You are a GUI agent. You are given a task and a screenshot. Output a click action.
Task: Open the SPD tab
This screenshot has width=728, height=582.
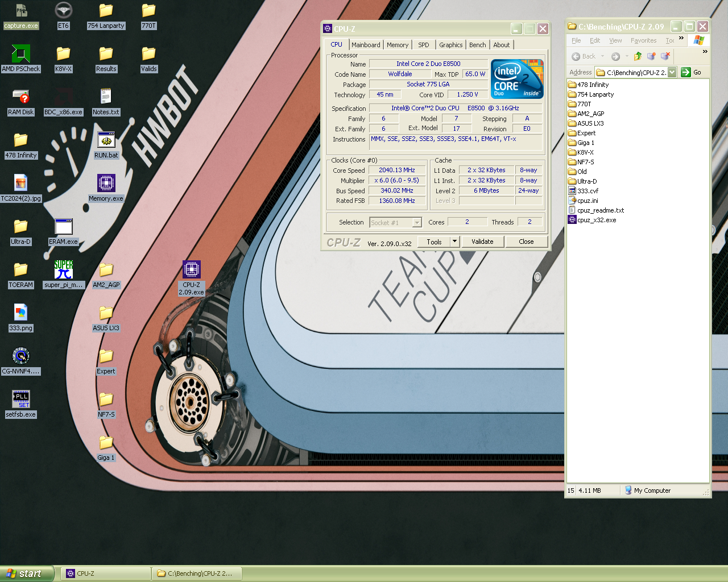pos(424,45)
